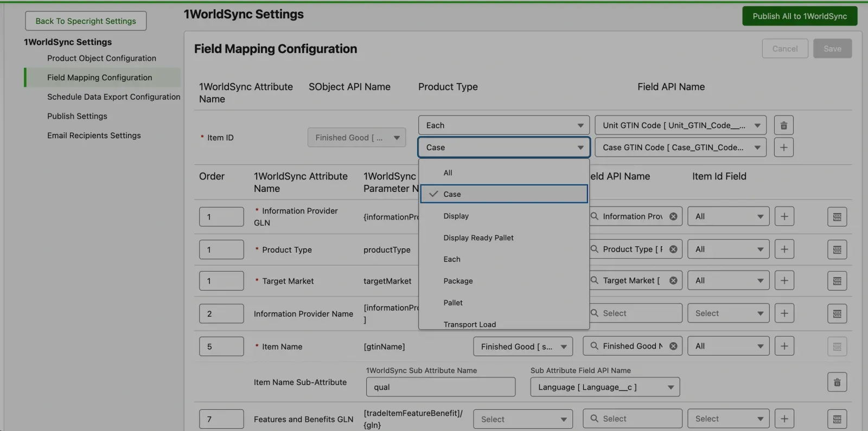Open table icon in Product Type row
The image size is (868, 431).
[837, 249]
